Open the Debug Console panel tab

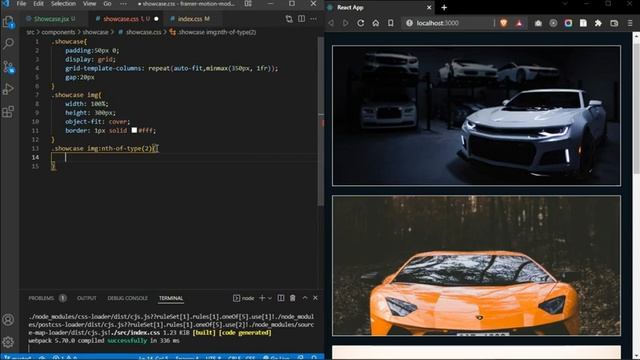coord(127,298)
